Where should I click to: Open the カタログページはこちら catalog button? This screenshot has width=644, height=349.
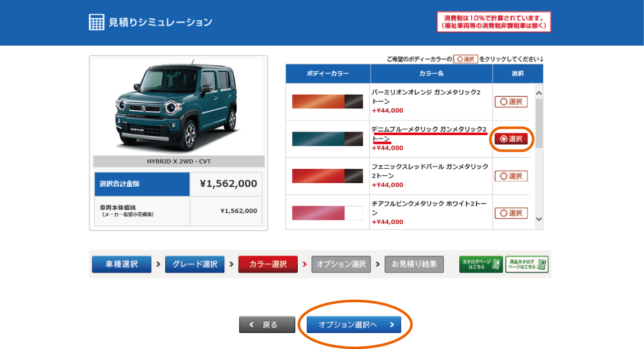tap(481, 264)
